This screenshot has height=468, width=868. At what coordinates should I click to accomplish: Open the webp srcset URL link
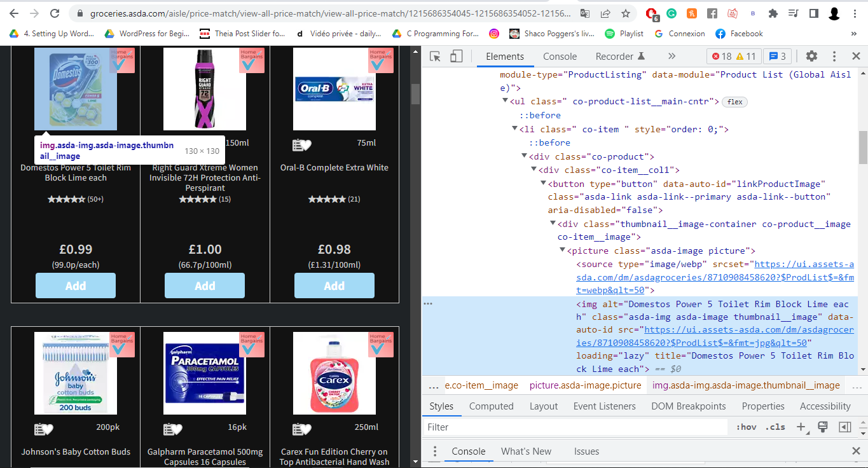(x=715, y=278)
